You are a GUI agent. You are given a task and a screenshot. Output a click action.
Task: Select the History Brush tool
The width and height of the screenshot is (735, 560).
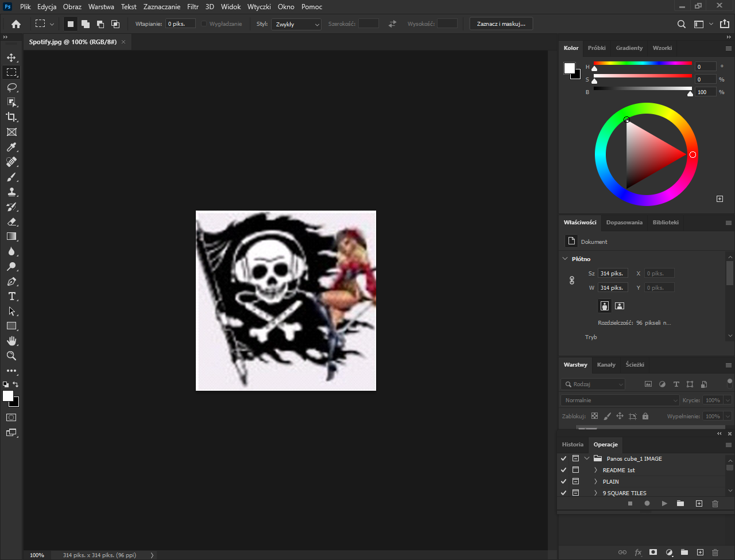(x=11, y=207)
